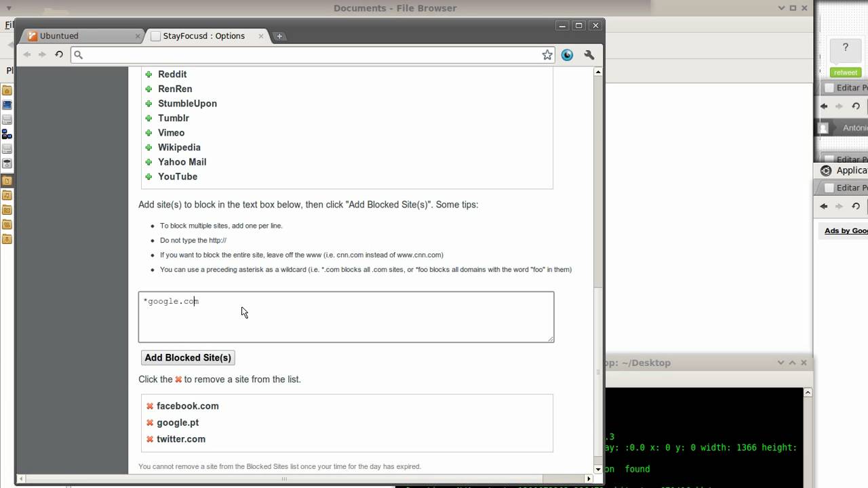Image resolution: width=868 pixels, height=488 pixels.
Task: Select Wikipedia in the suggested sites list
Action: [179, 147]
